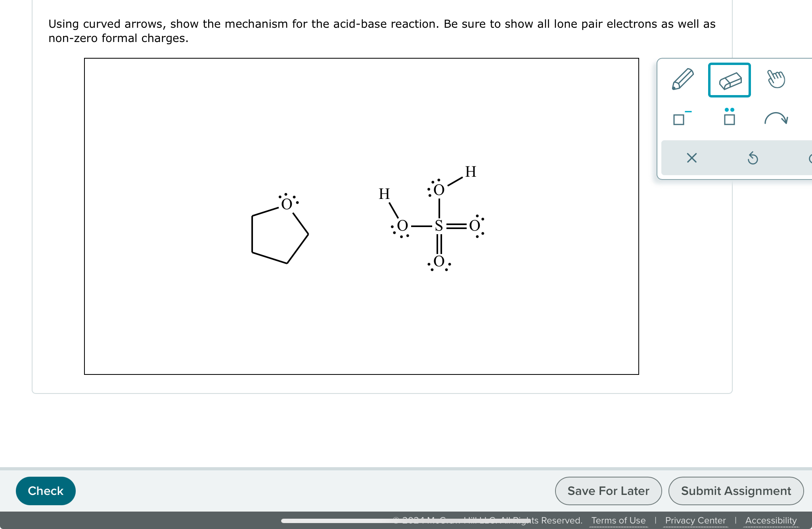This screenshot has height=529, width=812.
Task: Click the Submit Assignment button
Action: click(x=736, y=491)
